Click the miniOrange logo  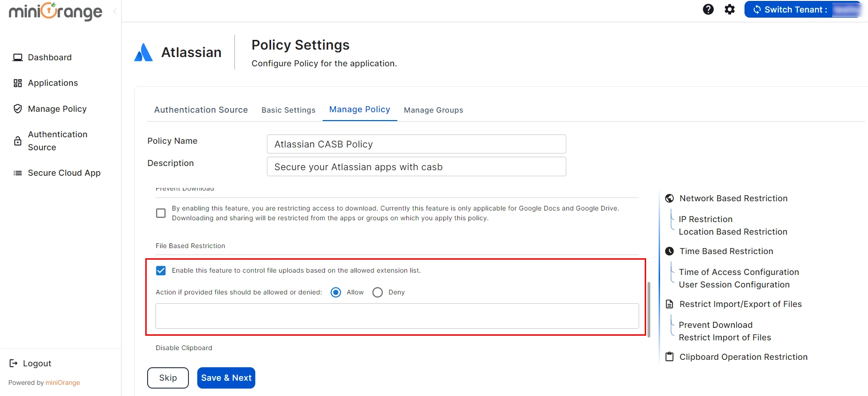pyautogui.click(x=56, y=11)
